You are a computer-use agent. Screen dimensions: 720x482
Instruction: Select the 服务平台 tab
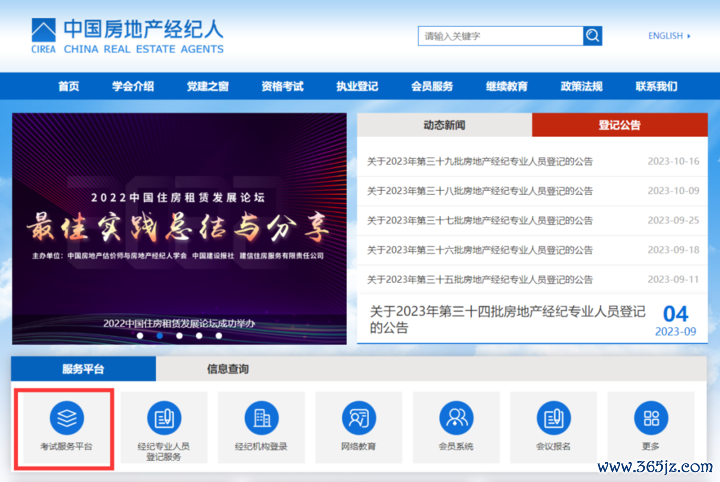tap(84, 369)
